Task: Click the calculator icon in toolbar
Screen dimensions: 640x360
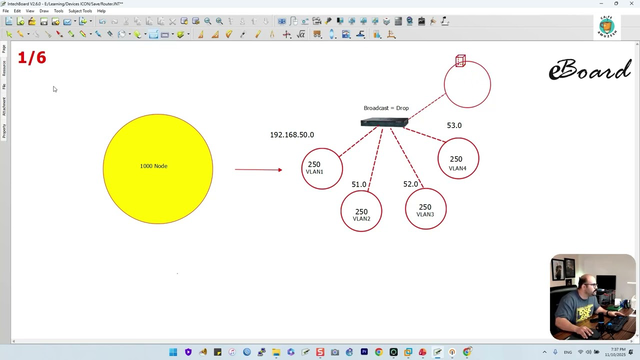Action: click(398, 21)
